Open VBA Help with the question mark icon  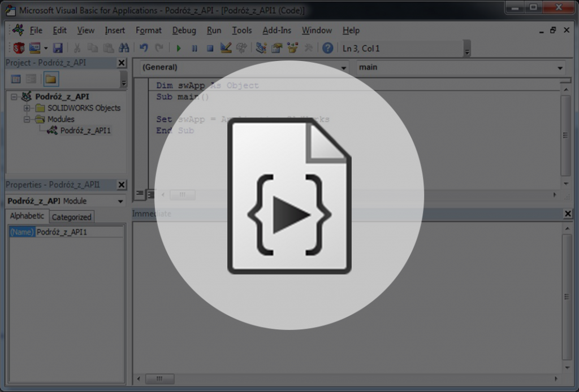point(328,48)
